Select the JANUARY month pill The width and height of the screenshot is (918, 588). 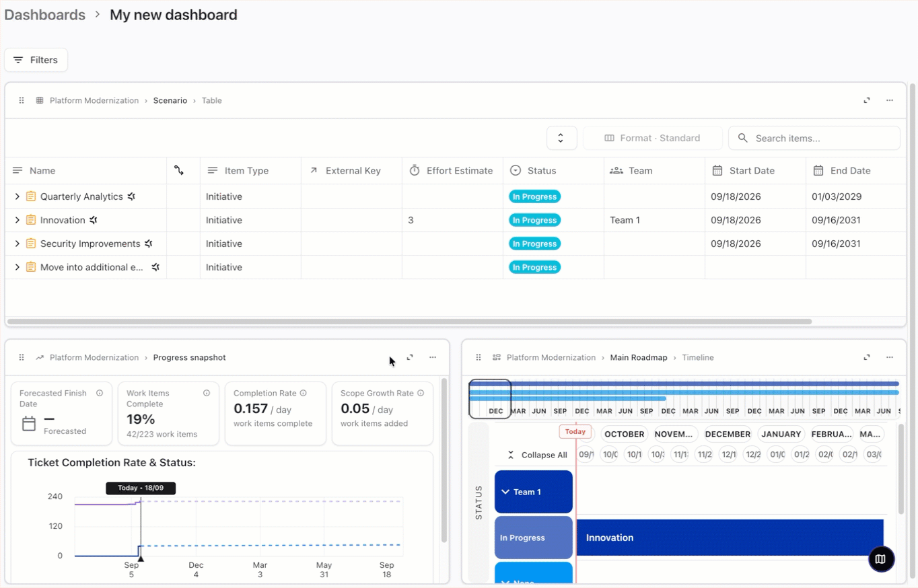[781, 434]
